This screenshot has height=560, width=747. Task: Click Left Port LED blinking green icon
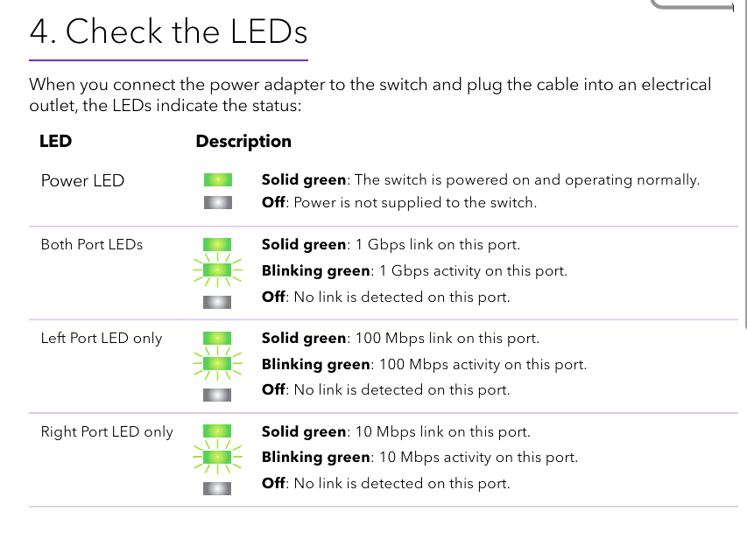point(217,363)
